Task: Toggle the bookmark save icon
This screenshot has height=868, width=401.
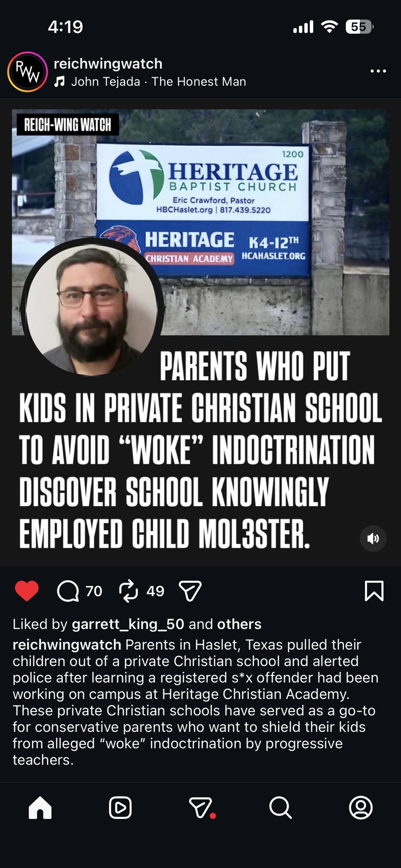Action: click(x=374, y=591)
